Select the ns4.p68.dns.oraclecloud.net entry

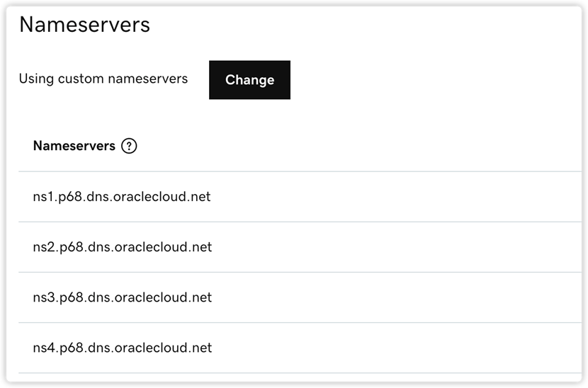coord(122,348)
